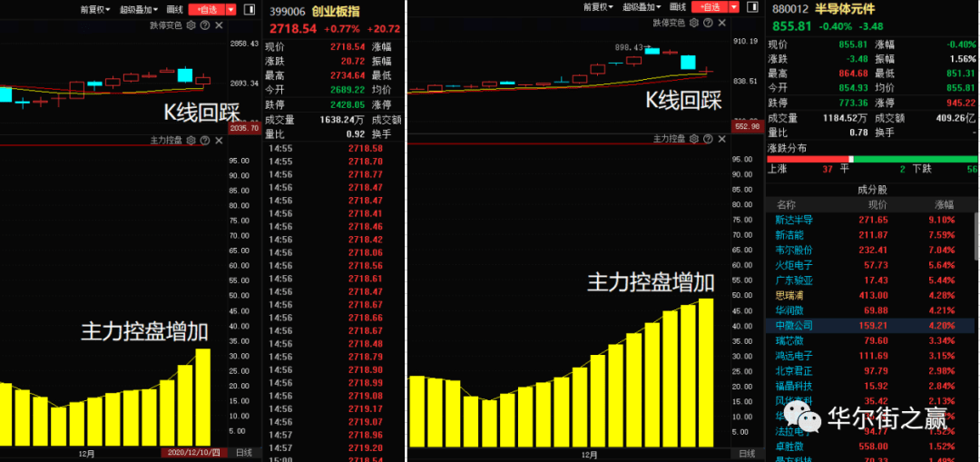Click 上涨 37 count label

click(x=800, y=170)
